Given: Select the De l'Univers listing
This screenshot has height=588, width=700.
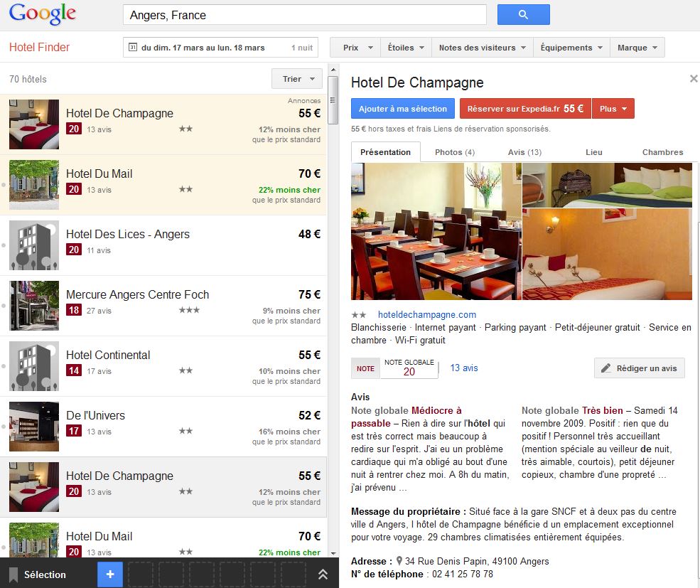Looking at the screenshot, I should click(x=163, y=427).
